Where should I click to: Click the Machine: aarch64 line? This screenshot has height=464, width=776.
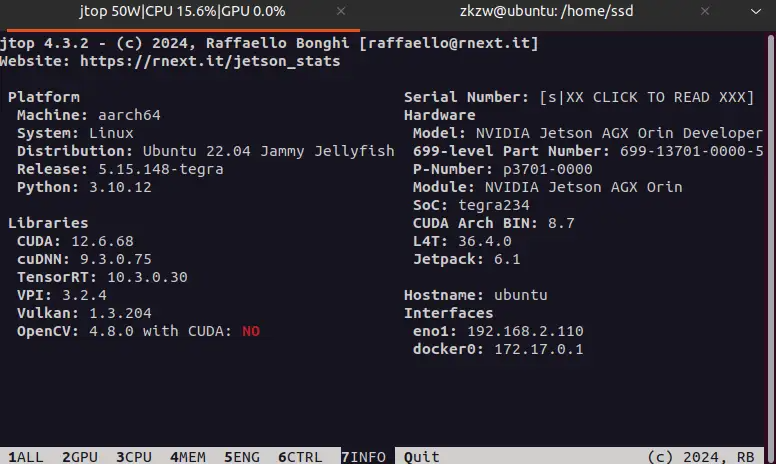(x=89, y=115)
